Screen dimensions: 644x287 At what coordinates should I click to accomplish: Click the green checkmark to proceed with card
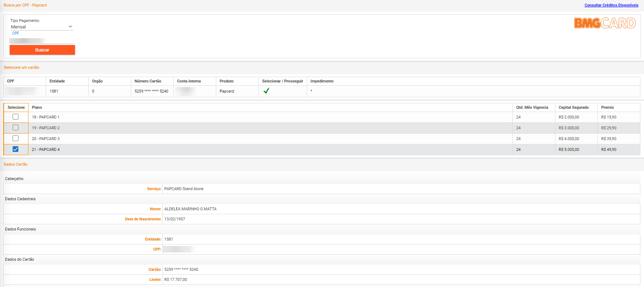tap(266, 91)
